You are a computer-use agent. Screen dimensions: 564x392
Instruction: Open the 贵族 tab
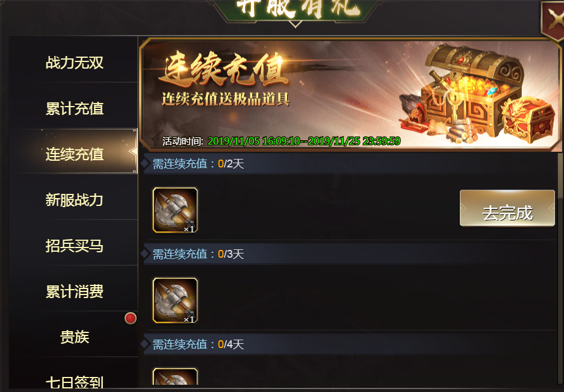click(x=73, y=337)
